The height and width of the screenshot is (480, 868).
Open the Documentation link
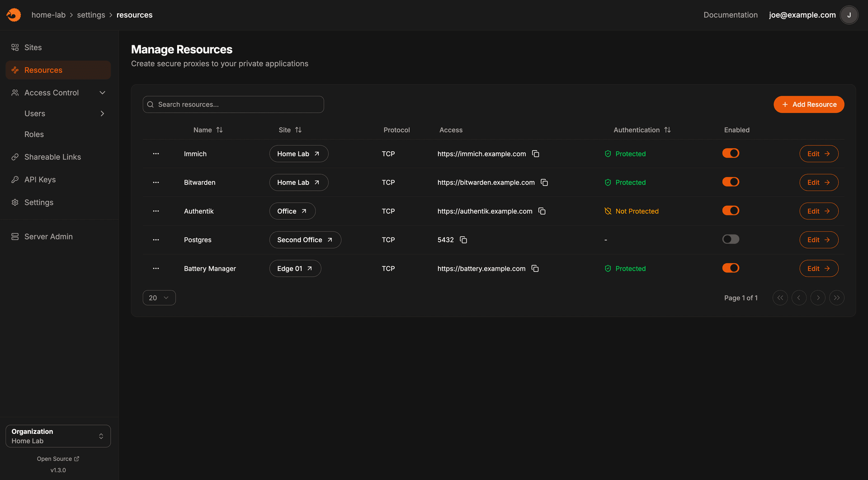tap(730, 14)
